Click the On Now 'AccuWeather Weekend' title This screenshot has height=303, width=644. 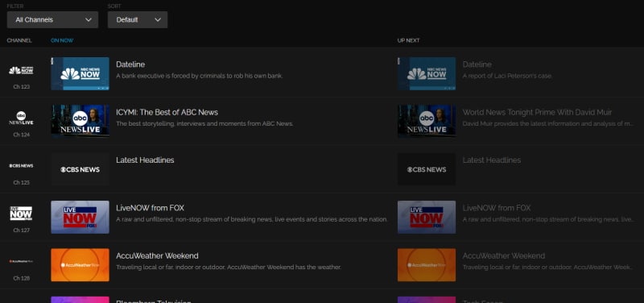pyautogui.click(x=157, y=255)
